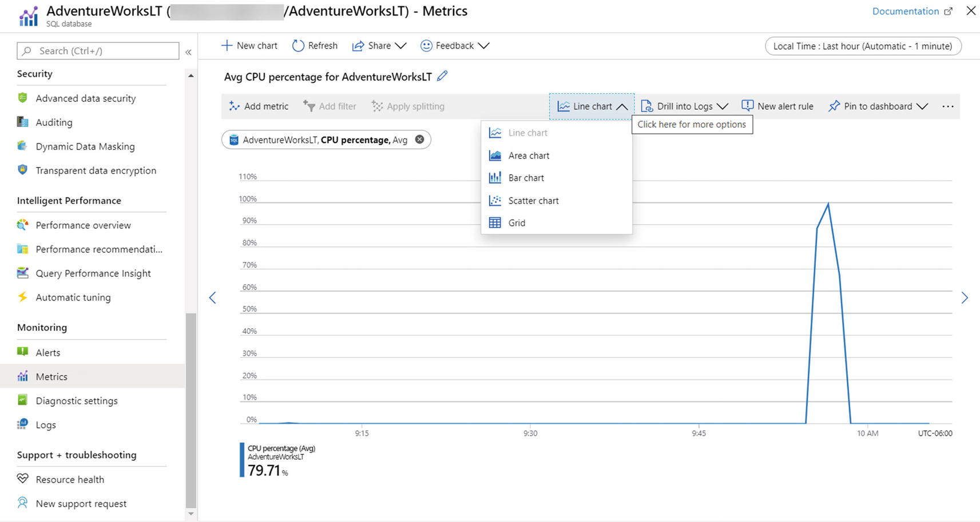Create a New alert rule

[x=777, y=106]
